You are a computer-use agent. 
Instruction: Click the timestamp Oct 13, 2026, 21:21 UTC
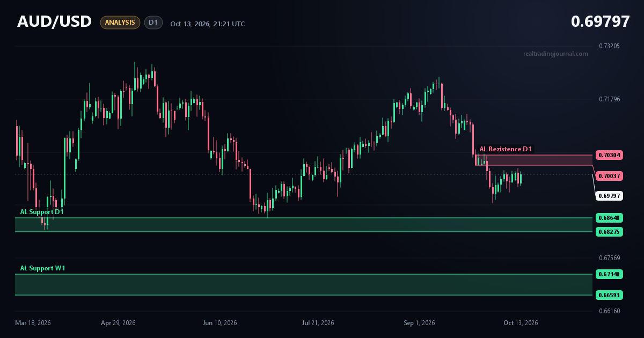point(208,24)
